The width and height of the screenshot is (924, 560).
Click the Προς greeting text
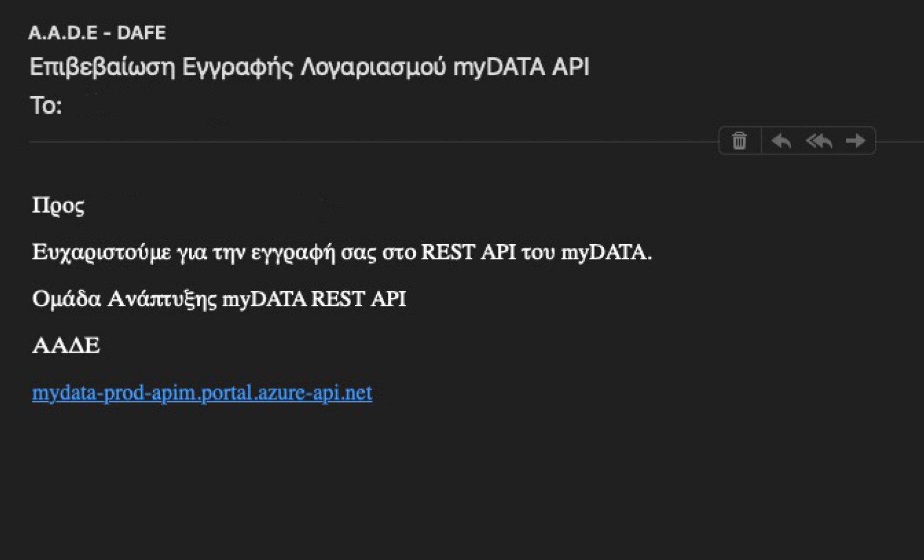point(58,206)
